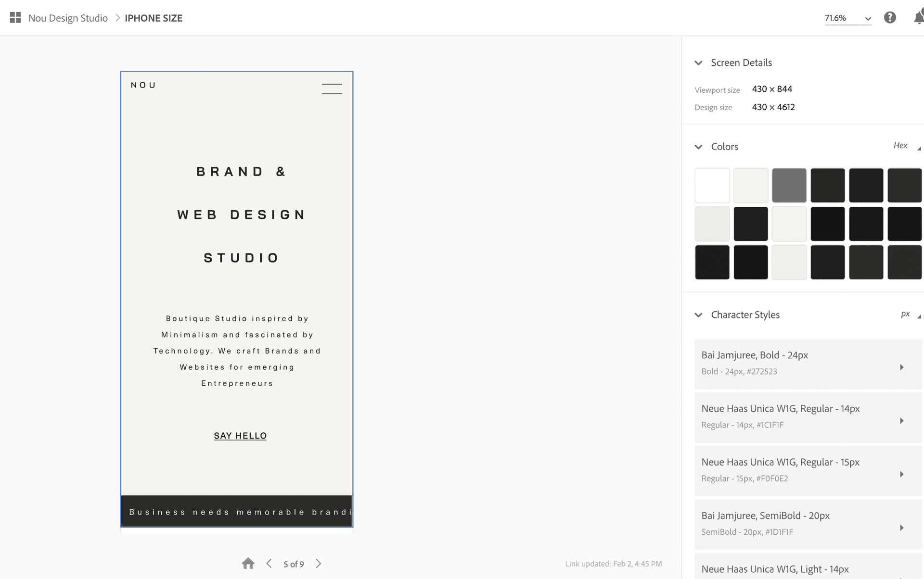924x579 pixels.
Task: Click the previous screen arrow icon
Action: coord(270,564)
